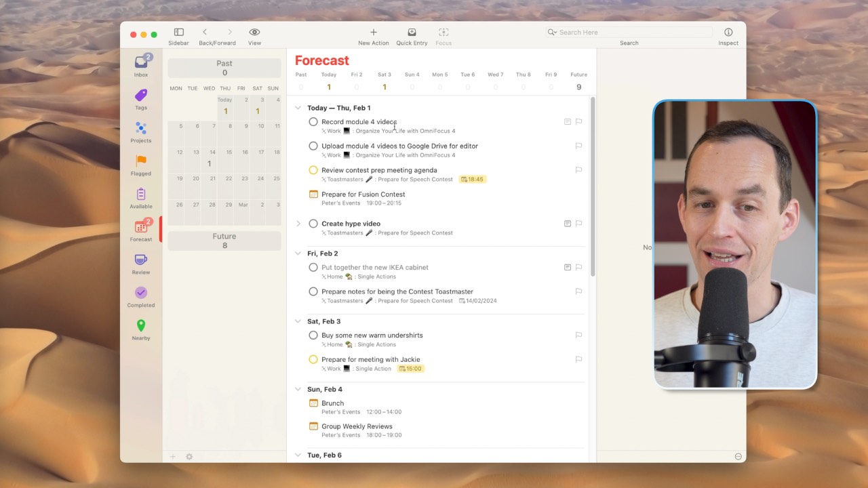Screen dimensions: 868x488
Task: Collapse the Sat, Feb 3 section
Action: [298, 321]
